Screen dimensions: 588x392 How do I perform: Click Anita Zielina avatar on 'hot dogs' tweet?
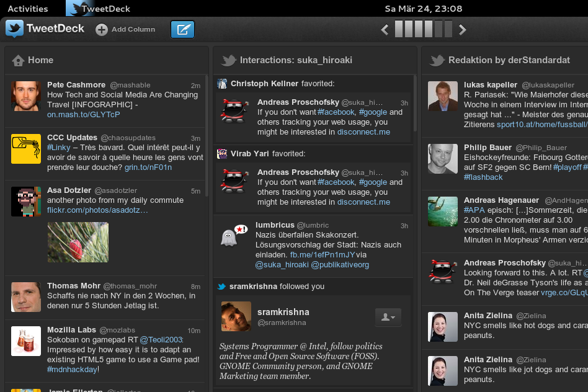[x=443, y=327]
